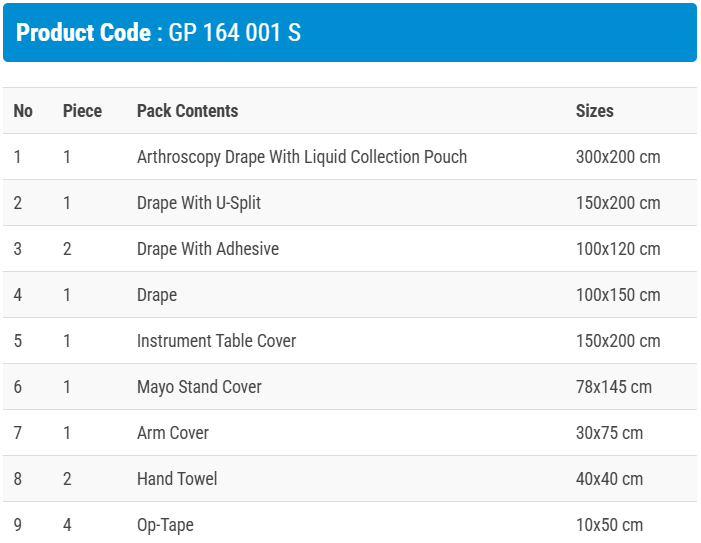Select the 40x40 cm size value
This screenshot has width=701, height=543.
coord(609,479)
